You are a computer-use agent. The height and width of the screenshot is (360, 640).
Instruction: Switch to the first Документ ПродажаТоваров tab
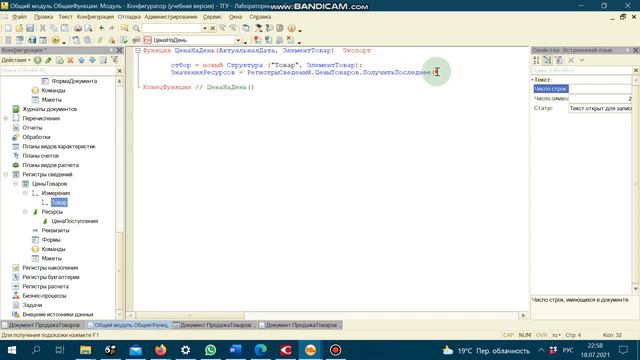click(42, 325)
